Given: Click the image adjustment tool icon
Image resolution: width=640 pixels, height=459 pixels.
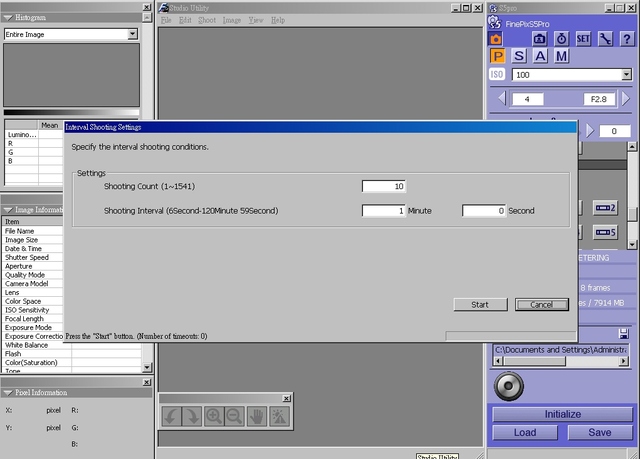Looking at the screenshot, I should tap(280, 416).
